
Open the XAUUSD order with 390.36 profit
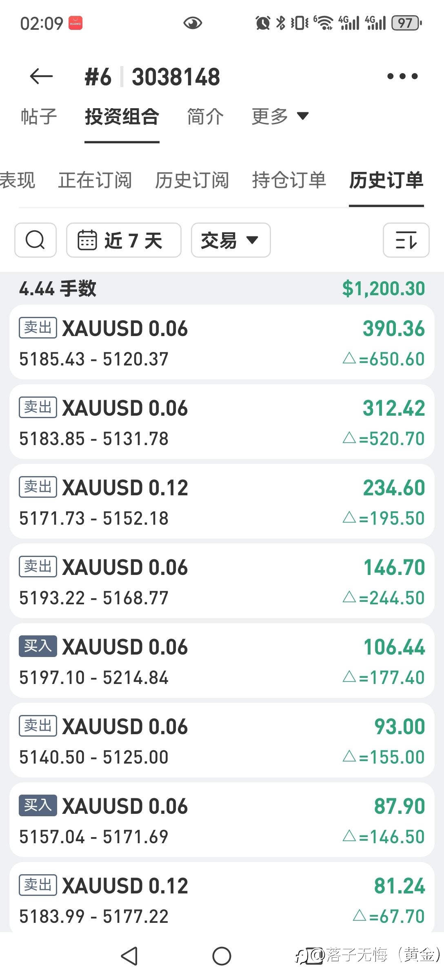click(222, 342)
